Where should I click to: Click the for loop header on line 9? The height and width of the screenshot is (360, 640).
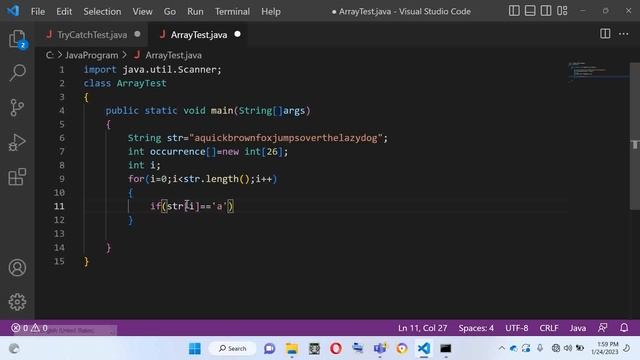tap(202, 179)
